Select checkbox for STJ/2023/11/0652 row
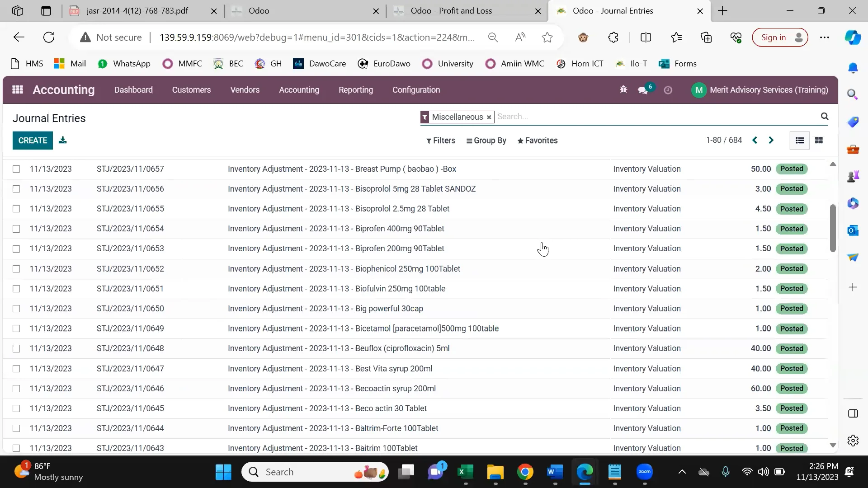Screen dimensions: 868x488 coord(16,269)
